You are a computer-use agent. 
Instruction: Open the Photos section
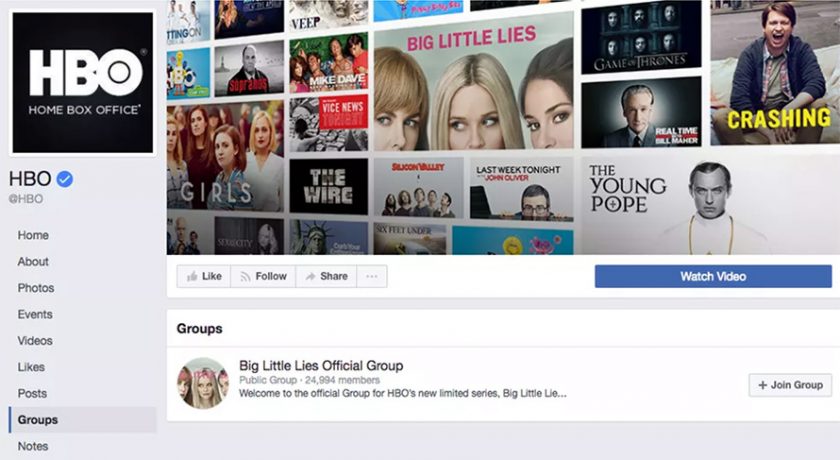tap(36, 288)
